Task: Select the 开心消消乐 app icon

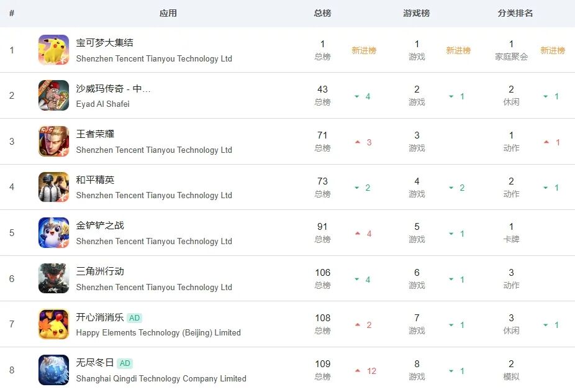Action: 53,324
